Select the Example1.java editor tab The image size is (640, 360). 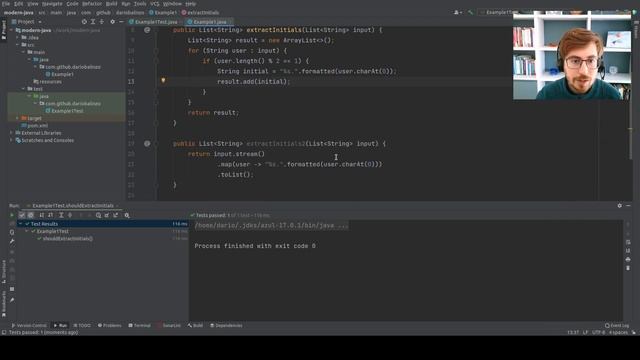pos(210,22)
